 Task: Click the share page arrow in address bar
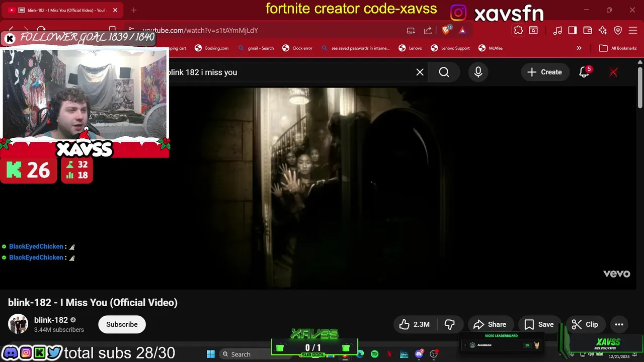click(428, 30)
